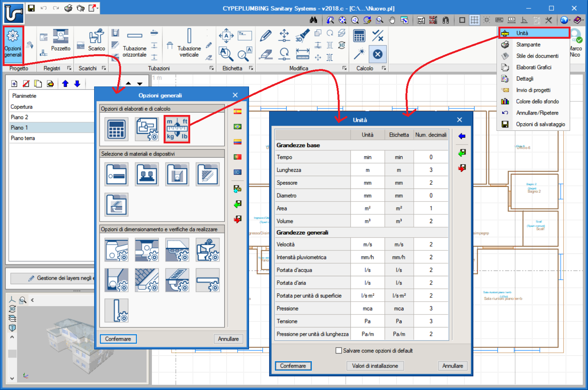Click the Pressione per unità di lunghezza row
The width and height of the screenshot is (588, 390).
coord(362,334)
